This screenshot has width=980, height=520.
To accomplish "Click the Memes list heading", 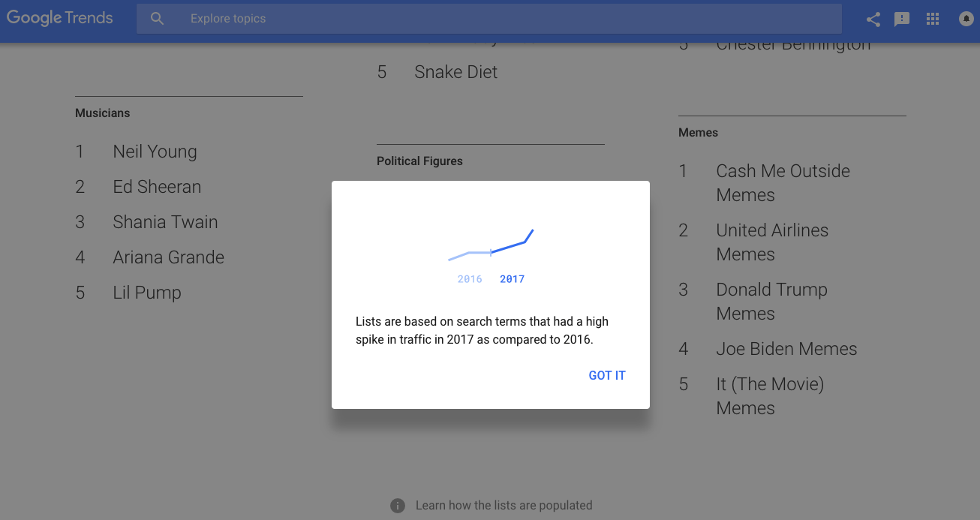I will point(698,133).
